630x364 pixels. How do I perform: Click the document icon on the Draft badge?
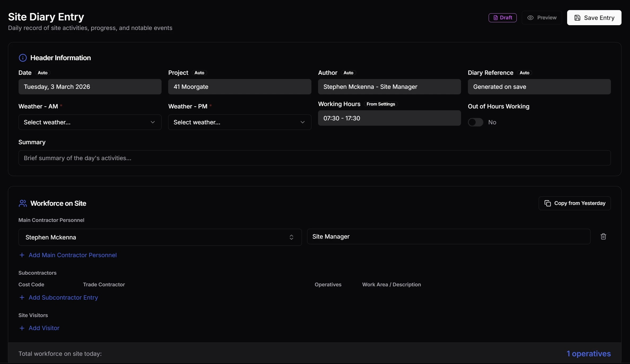pos(496,17)
